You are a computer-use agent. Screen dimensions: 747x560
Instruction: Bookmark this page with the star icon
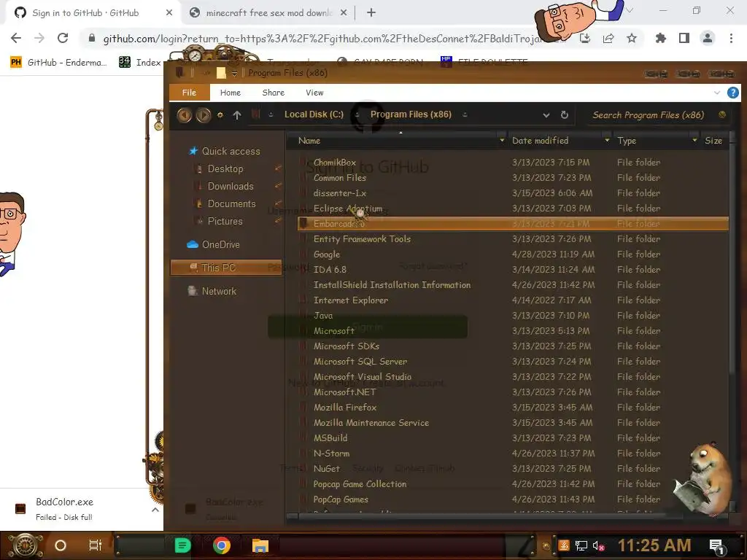(631, 38)
